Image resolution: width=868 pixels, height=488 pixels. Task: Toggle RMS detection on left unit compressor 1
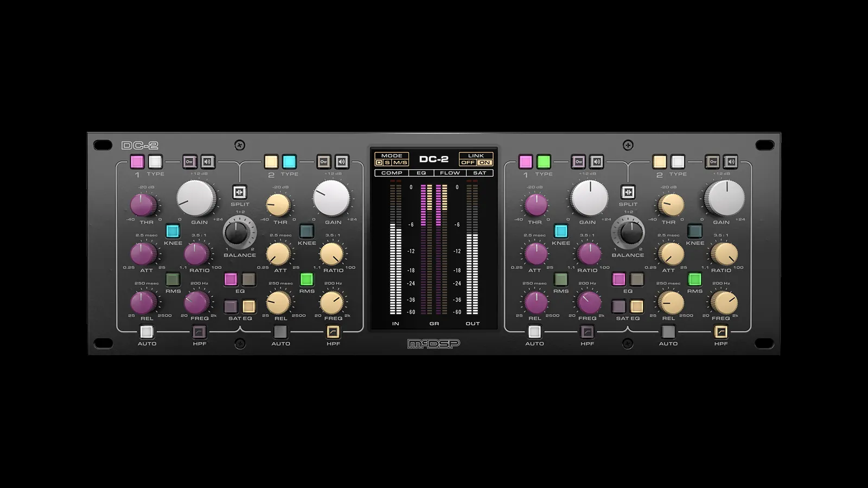coord(173,279)
